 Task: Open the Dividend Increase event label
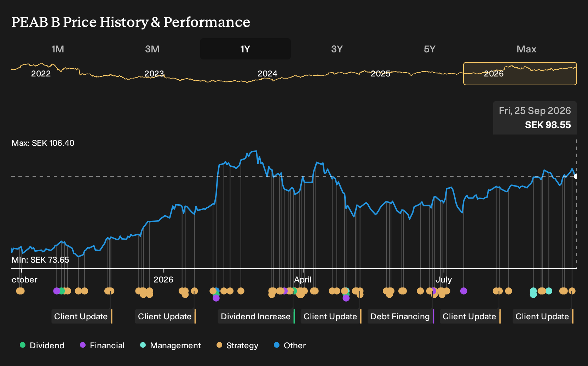coord(256,316)
